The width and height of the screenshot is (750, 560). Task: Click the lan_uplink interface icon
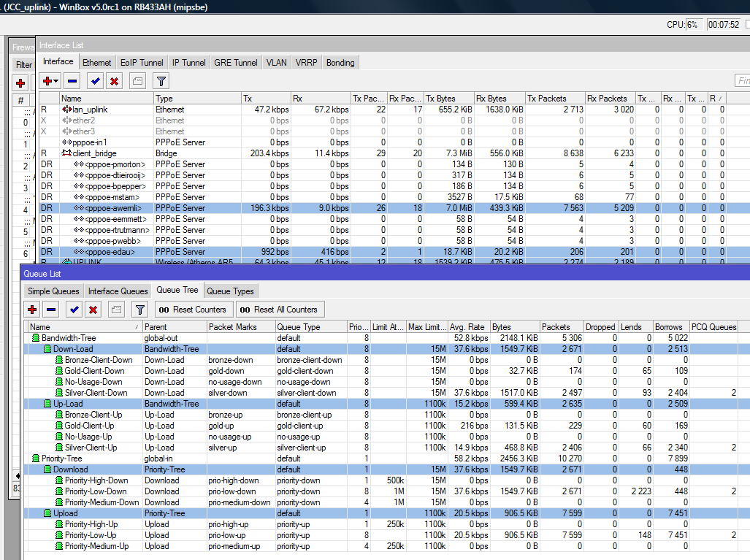pyautogui.click(x=66, y=110)
